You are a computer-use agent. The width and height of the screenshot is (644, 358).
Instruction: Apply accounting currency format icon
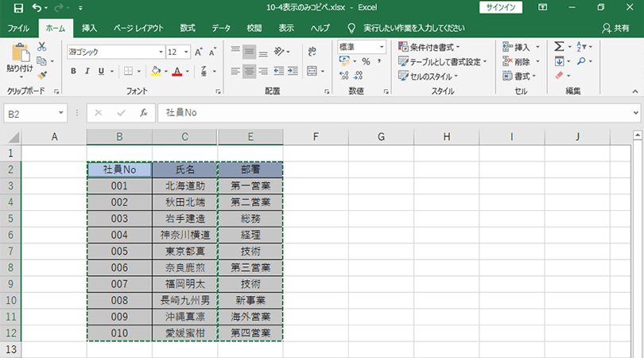[344, 61]
